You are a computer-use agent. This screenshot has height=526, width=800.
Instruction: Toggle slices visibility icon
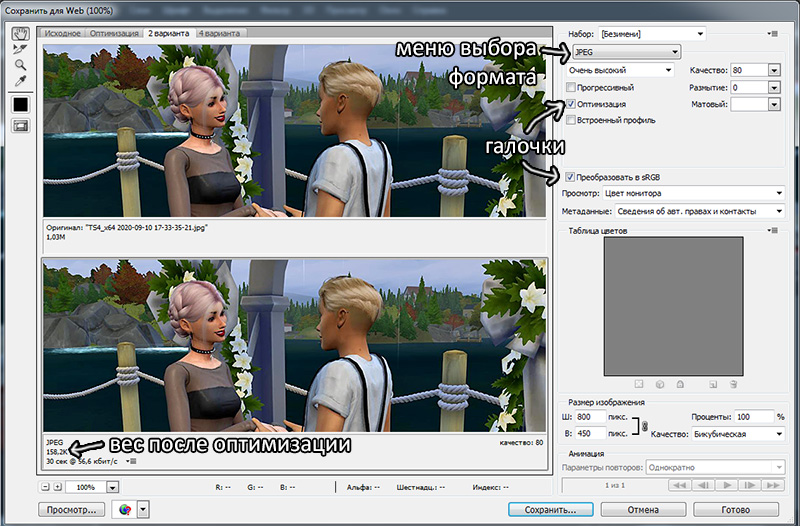pyautogui.click(x=20, y=126)
